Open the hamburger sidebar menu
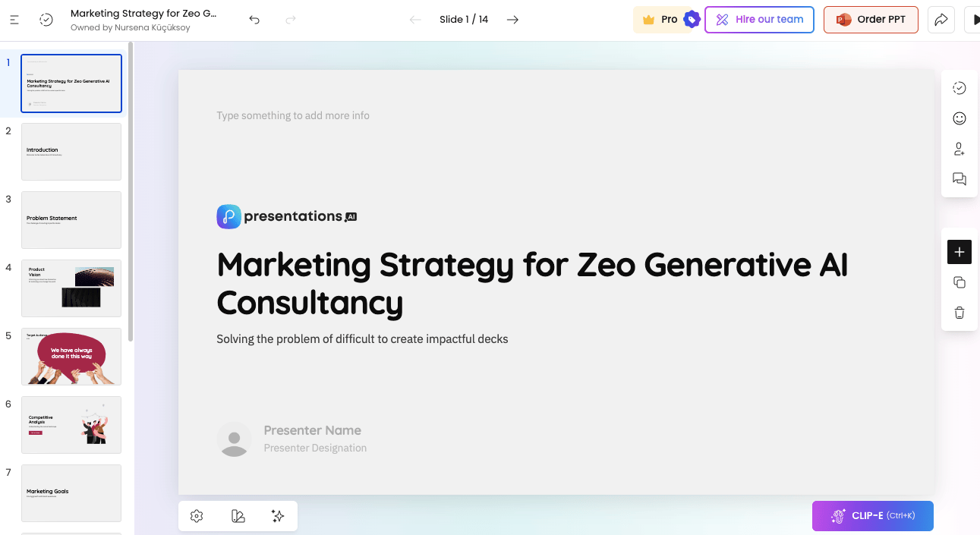 [14, 20]
